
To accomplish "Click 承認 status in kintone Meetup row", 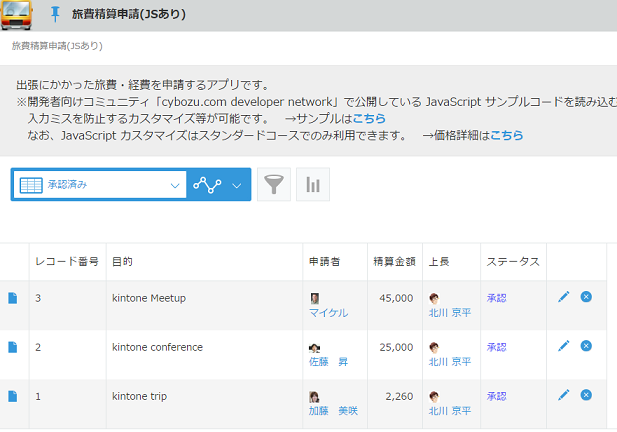I will pos(496,298).
